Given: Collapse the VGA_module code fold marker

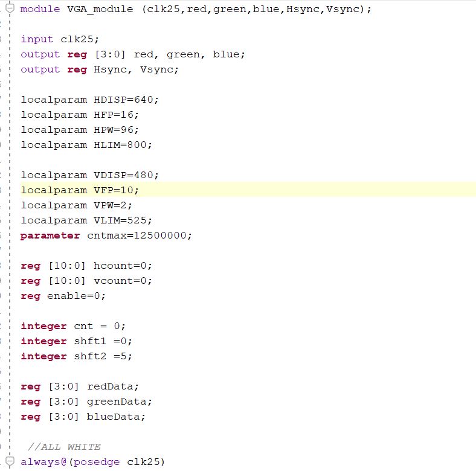Looking at the screenshot, I should click(x=10, y=9).
